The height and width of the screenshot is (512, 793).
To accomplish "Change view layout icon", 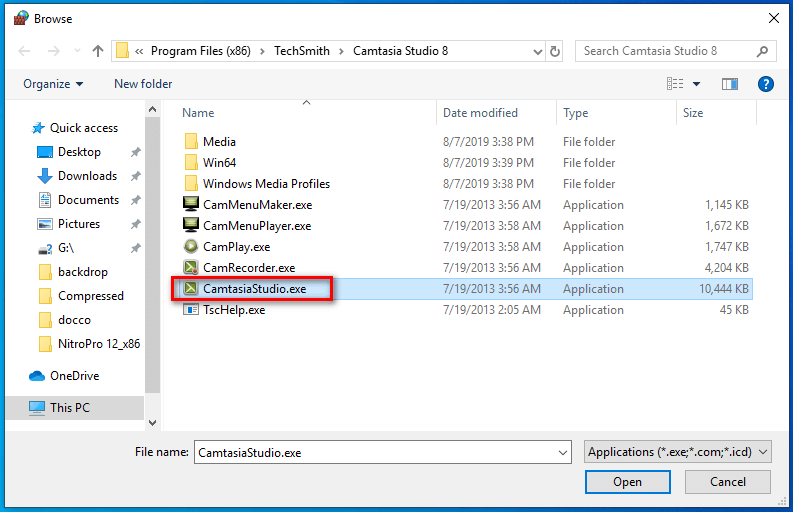I will click(x=675, y=83).
